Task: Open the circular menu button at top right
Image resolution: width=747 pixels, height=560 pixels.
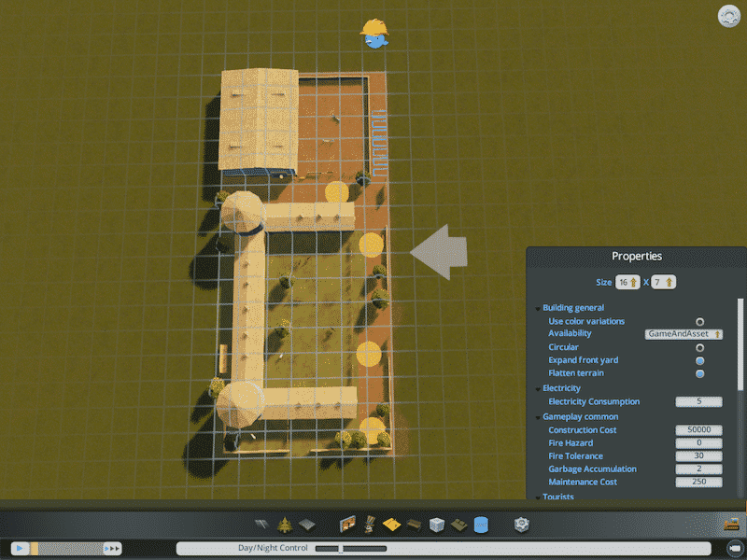Action: pyautogui.click(x=729, y=17)
